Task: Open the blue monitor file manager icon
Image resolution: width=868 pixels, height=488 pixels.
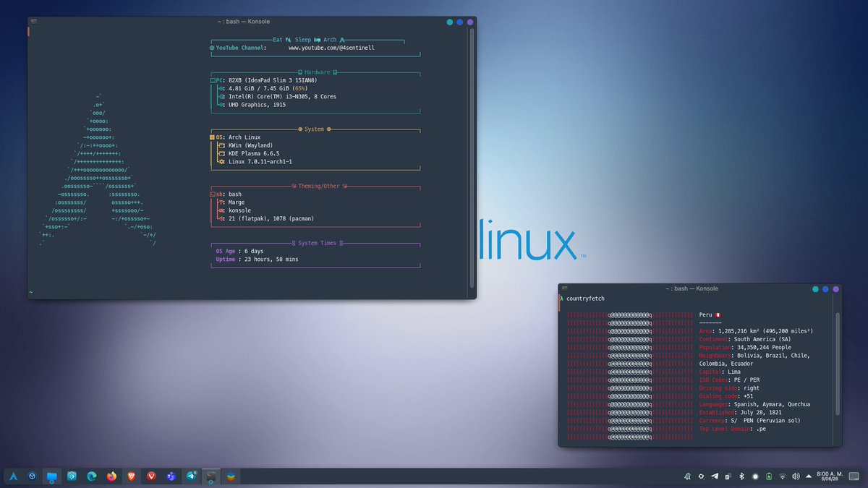Action: pyautogui.click(x=52, y=476)
